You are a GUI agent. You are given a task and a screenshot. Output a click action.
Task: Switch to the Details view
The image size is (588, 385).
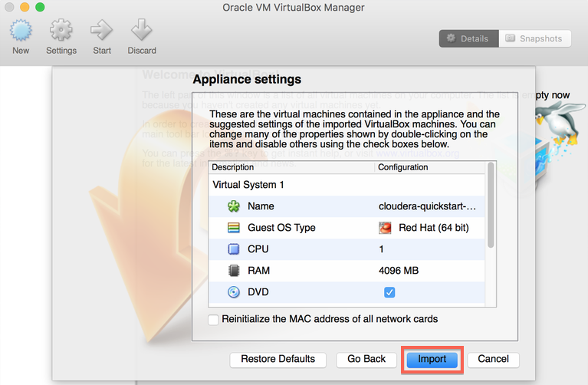click(x=468, y=38)
